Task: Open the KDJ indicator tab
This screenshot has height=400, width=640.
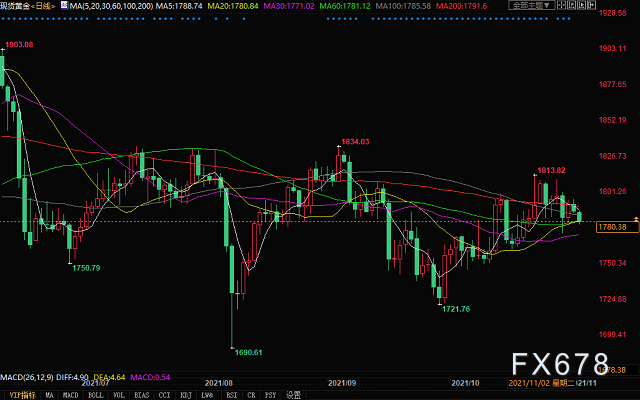Action: [186, 395]
